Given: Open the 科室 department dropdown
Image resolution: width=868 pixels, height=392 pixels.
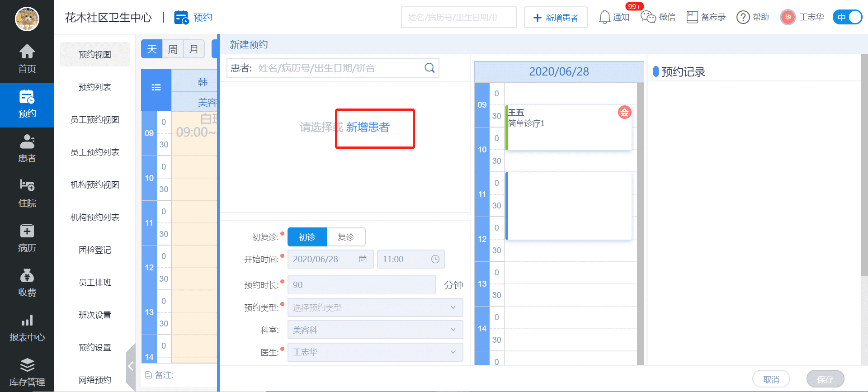Looking at the screenshot, I should coord(375,330).
